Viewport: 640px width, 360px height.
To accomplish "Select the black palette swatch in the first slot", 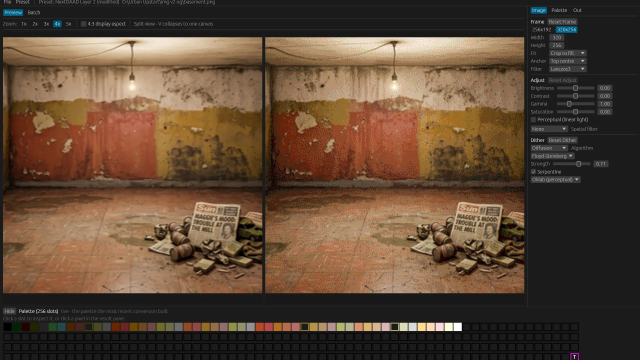I will (7, 327).
